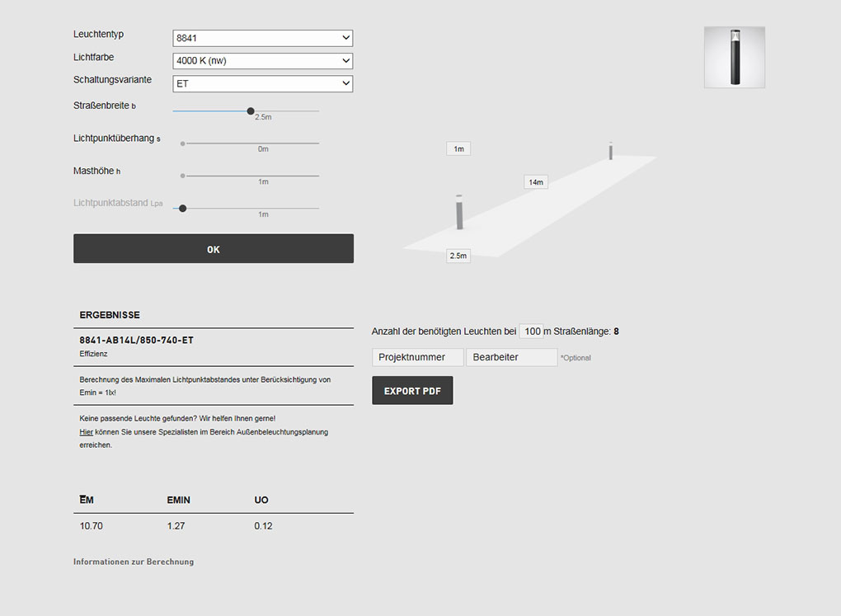
Task: Click the Bearbeiter input field
Action: point(511,357)
